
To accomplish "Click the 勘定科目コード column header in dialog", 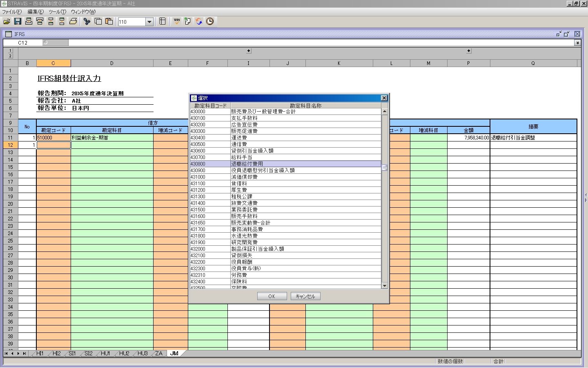I will pyautogui.click(x=210, y=105).
